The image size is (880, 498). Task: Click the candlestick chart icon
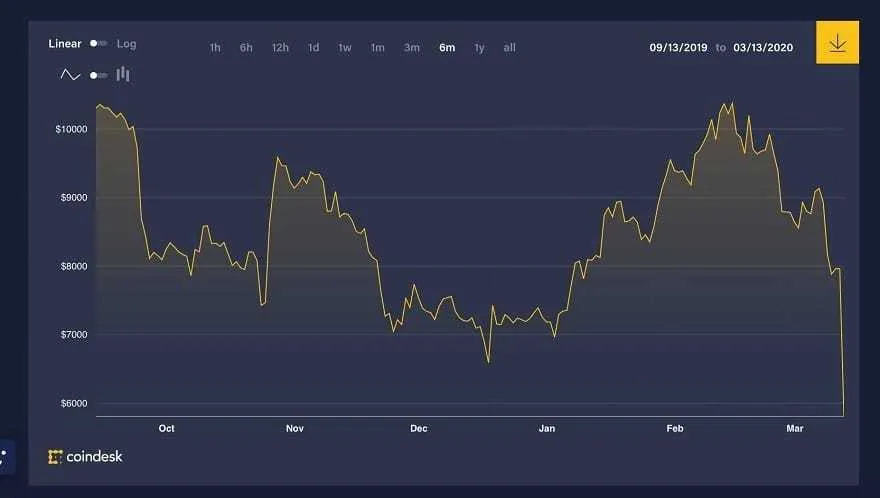pyautogui.click(x=123, y=74)
